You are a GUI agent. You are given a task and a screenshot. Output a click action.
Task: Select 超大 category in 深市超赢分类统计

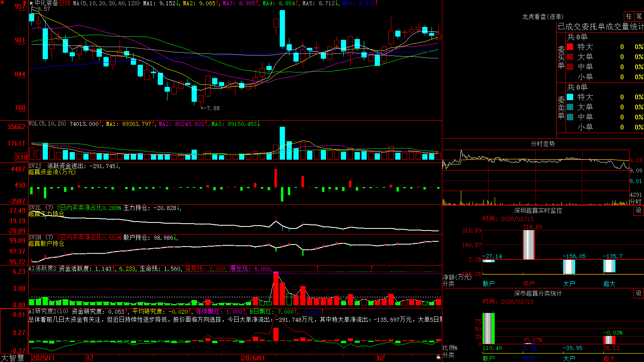click(609, 358)
